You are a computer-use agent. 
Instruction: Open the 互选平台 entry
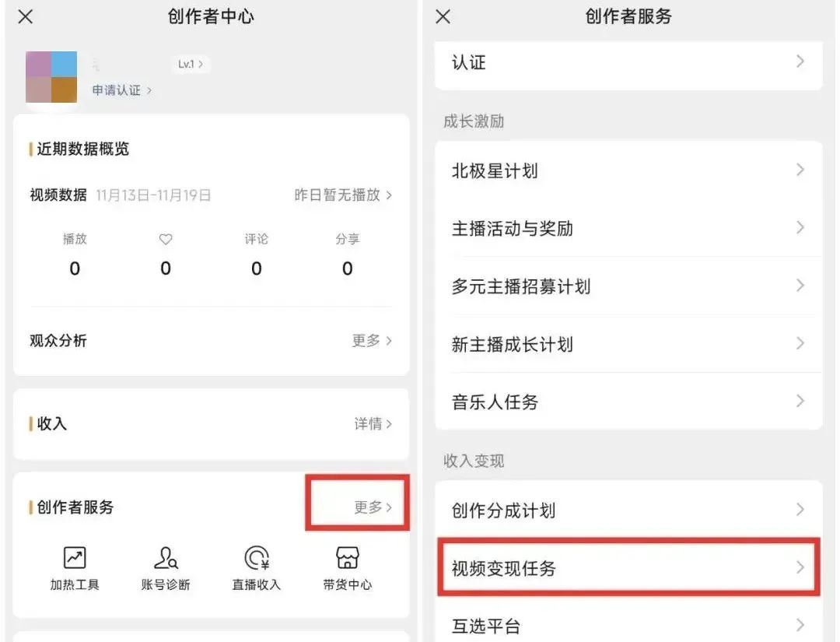tap(628, 625)
